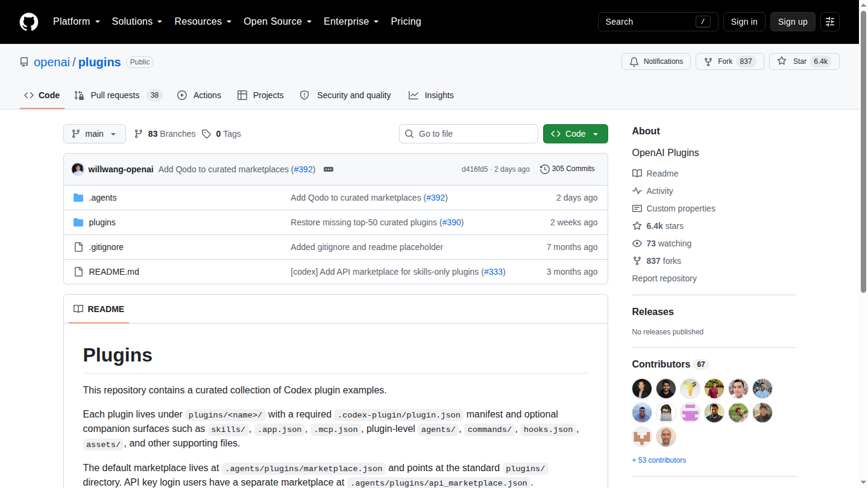This screenshot has height=488, width=868.
Task: Click the README.md file icon
Action: click(x=78, y=272)
